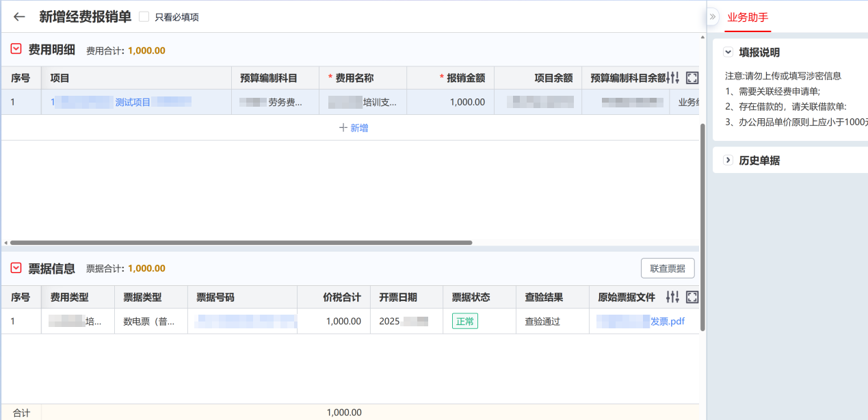Open the blue 票据号码 invoice number link
Screen dimensions: 868x420
(246, 321)
